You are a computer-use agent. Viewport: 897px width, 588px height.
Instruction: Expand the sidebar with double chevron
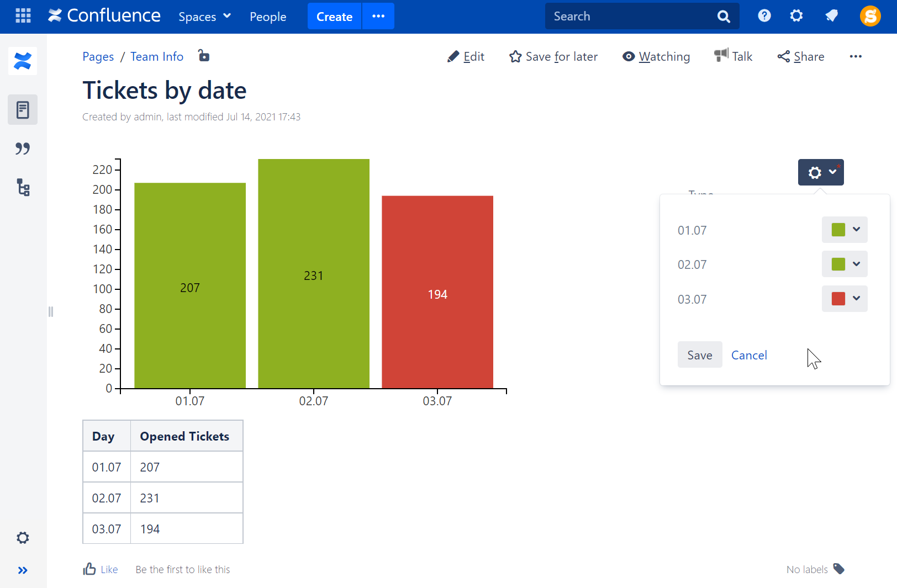coord(23,570)
